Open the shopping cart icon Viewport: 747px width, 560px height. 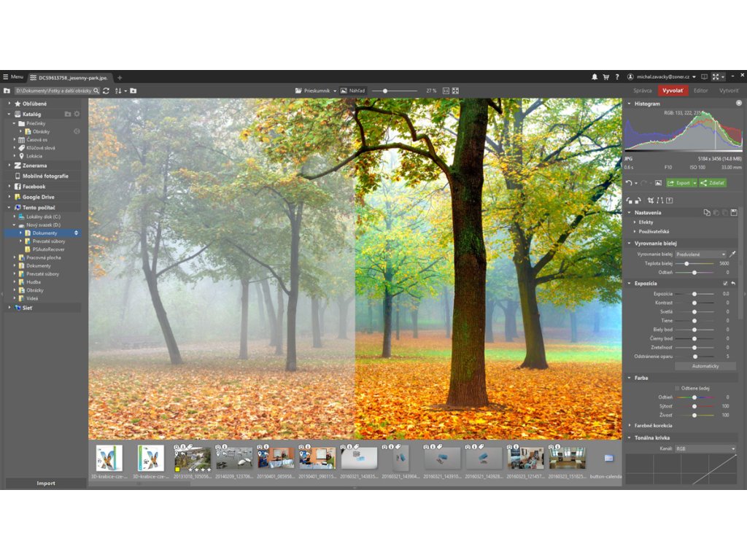[605, 77]
